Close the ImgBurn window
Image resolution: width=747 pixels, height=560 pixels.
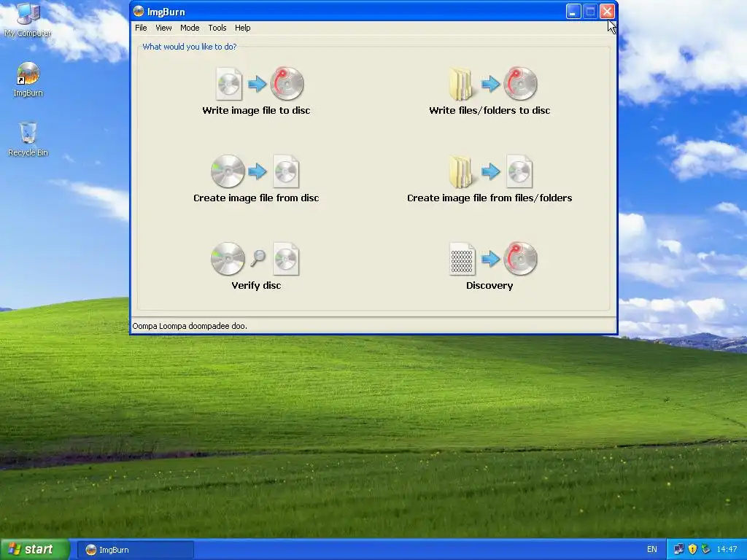(x=607, y=12)
